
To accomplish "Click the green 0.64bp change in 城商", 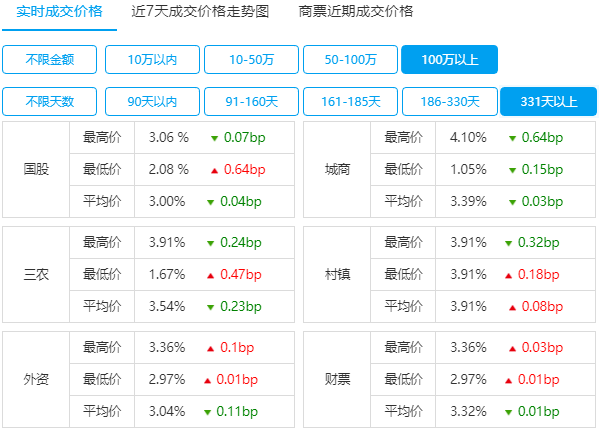I will [542, 137].
